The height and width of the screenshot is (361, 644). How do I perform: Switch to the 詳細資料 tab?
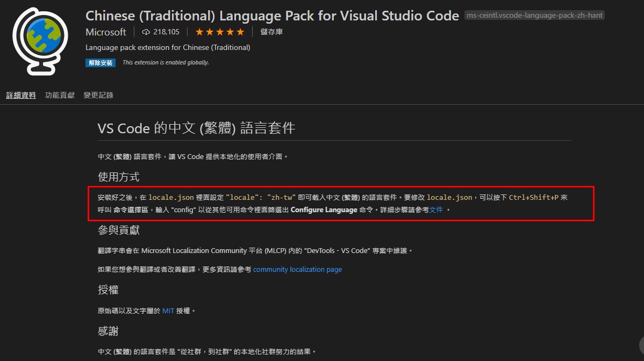(21, 95)
